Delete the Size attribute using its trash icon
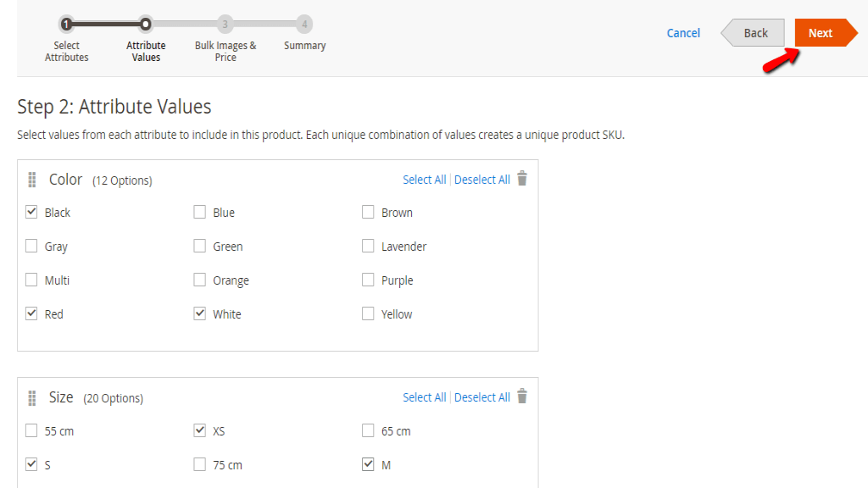The height and width of the screenshot is (488, 868). (522, 396)
